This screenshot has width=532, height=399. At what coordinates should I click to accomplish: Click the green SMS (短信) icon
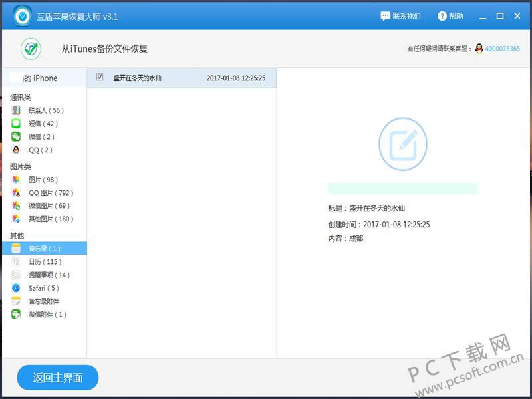point(16,124)
